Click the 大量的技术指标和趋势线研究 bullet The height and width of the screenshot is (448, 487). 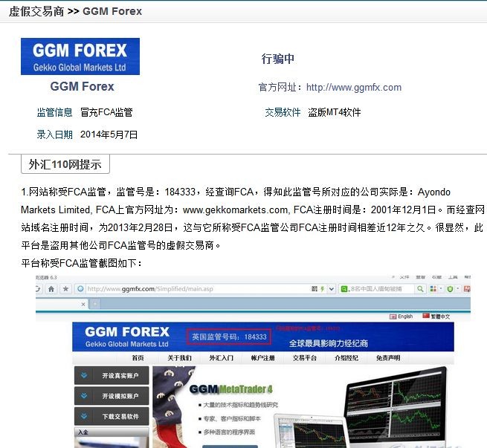[239, 405]
